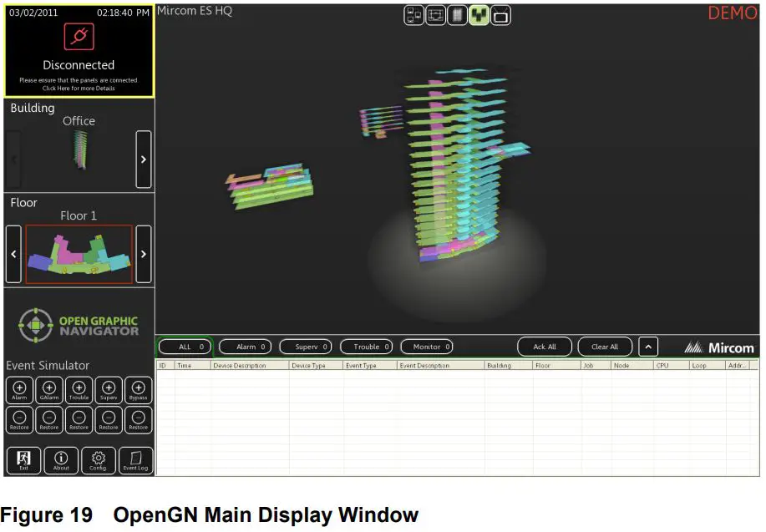Click the tall tower in 3D view
This screenshot has width=766, height=532.
pos(457,166)
